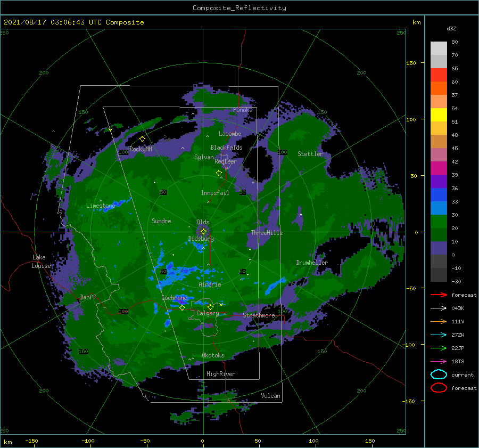The width and height of the screenshot is (479, 448).
Task: Click the dBZ legend heading
Action: coord(451,29)
